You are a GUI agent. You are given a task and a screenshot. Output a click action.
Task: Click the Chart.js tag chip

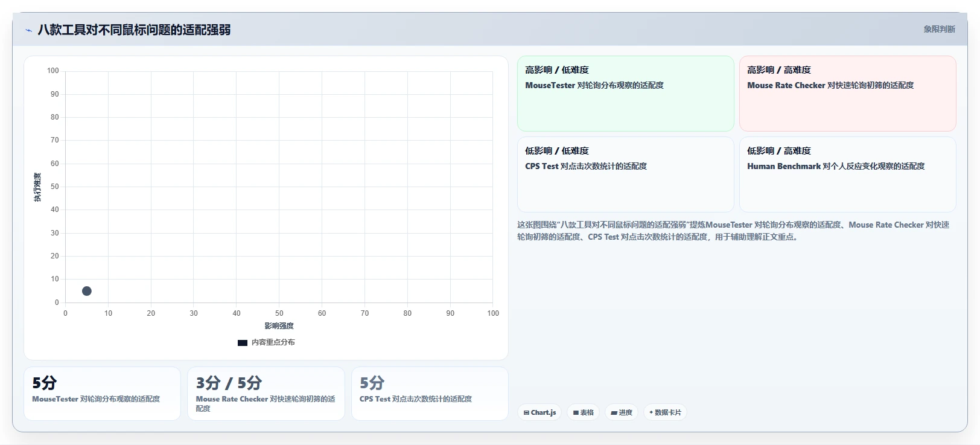[539, 412]
